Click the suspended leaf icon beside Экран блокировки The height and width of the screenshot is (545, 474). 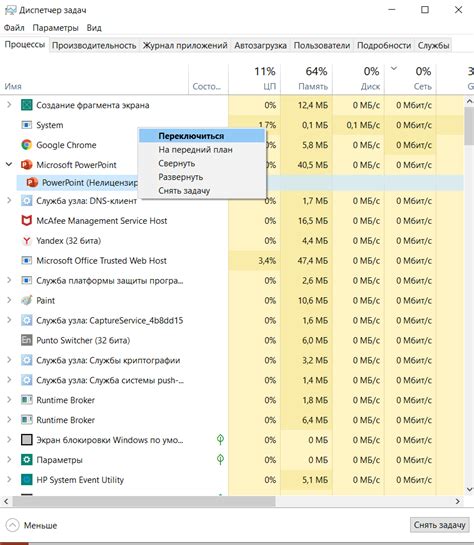click(220, 440)
